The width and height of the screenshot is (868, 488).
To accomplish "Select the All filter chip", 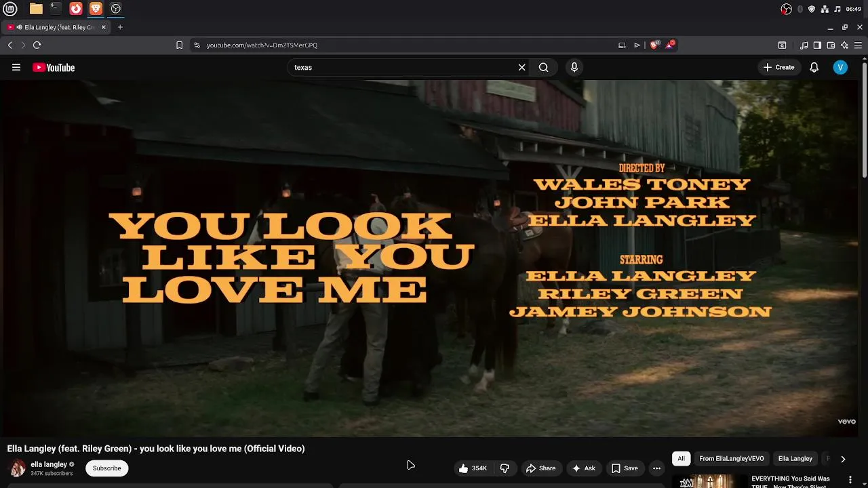I will [681, 458].
